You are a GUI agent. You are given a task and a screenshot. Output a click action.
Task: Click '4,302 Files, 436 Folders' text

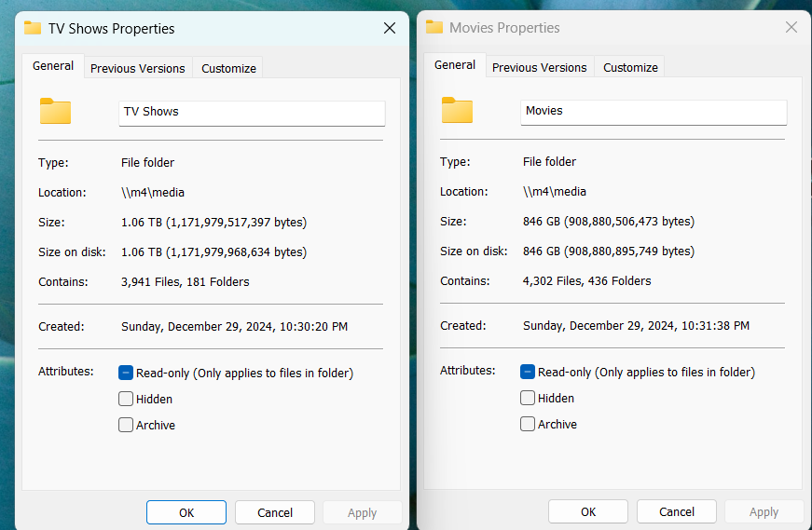[x=587, y=280]
